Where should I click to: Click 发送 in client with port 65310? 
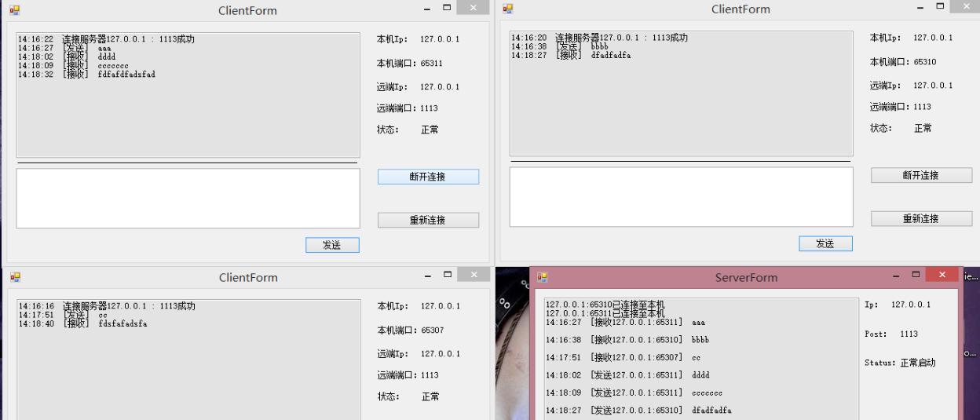(x=825, y=243)
